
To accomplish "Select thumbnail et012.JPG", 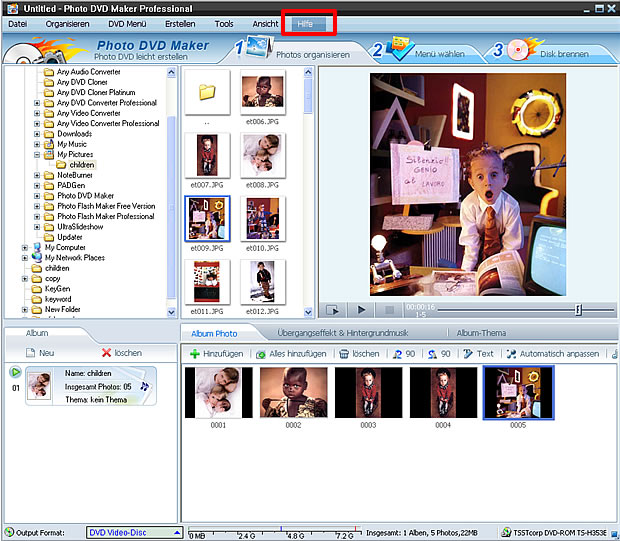I will point(263,282).
